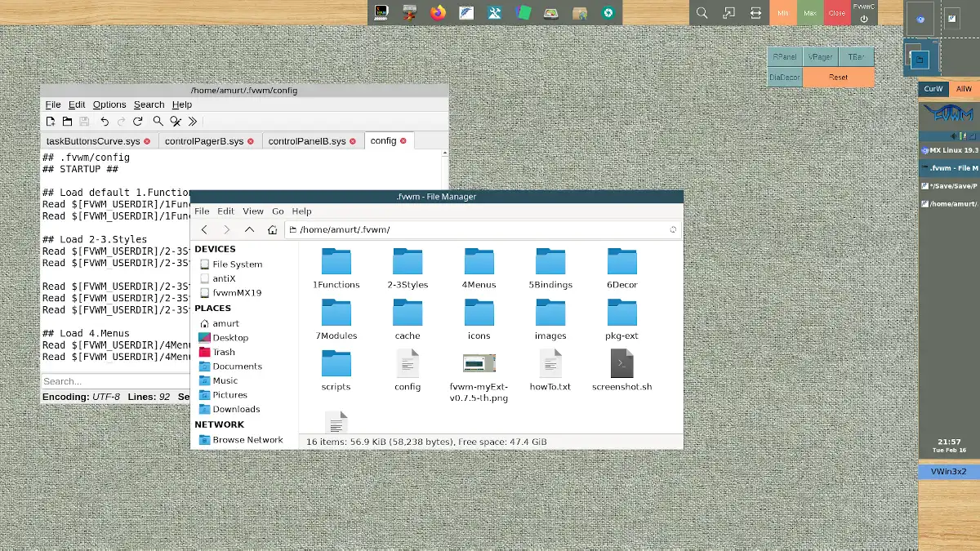Toggle the RPanel button
The image size is (980, 551).
[x=785, y=57]
